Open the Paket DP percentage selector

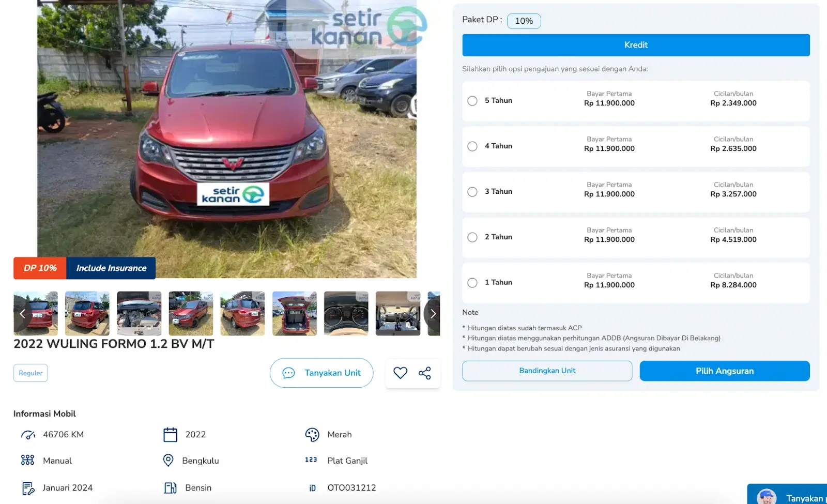click(x=524, y=21)
